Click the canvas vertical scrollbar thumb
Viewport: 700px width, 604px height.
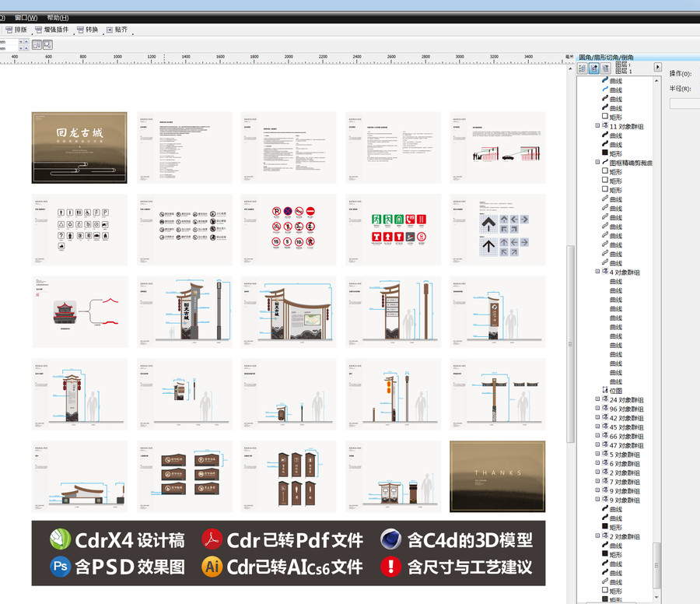point(571,343)
